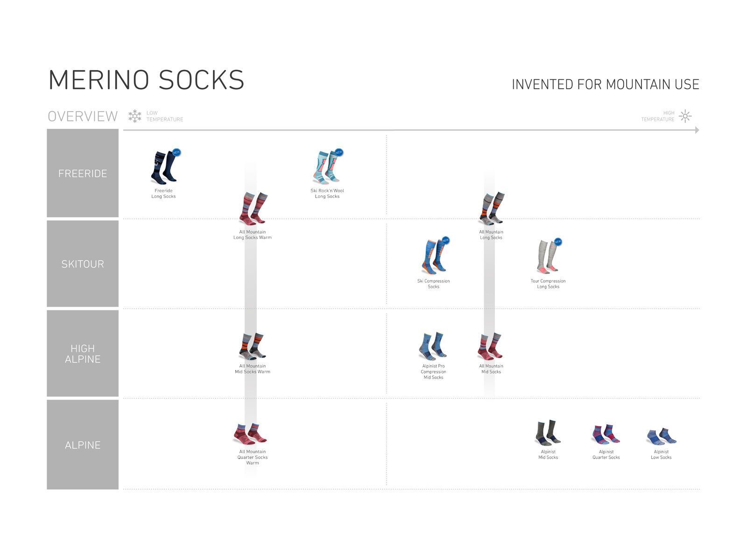Click the NEW badge on Freeride Long Socks
The width and height of the screenshot is (747, 560).
(x=176, y=152)
